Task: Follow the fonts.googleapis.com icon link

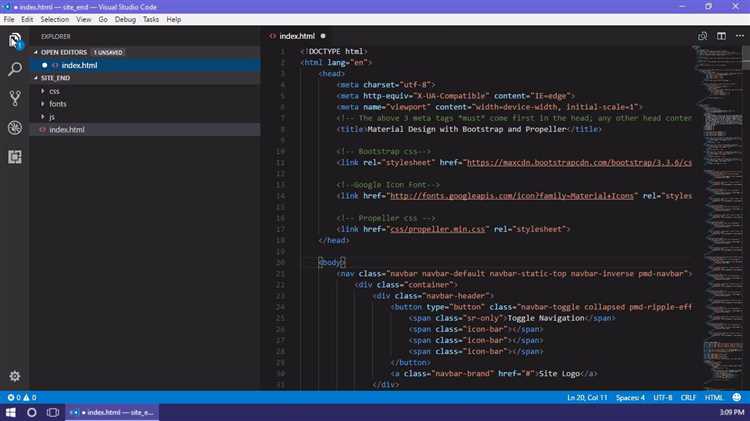Action: (512, 196)
